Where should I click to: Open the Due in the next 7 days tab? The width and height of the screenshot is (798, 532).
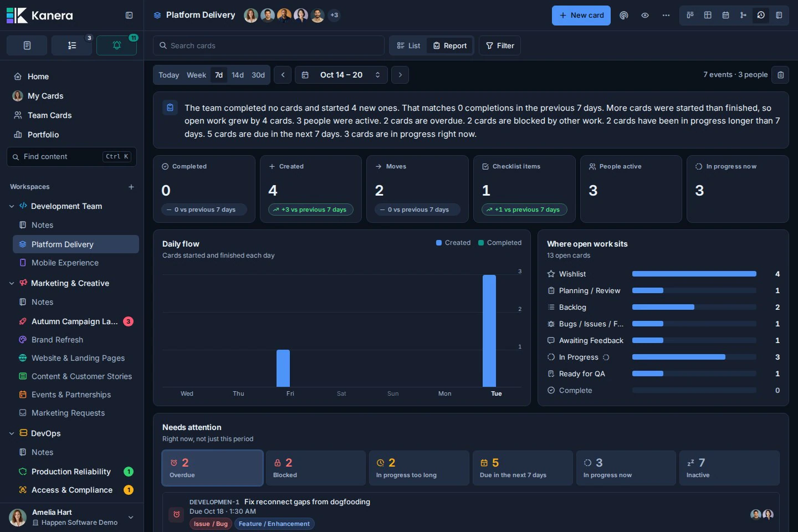(523, 468)
